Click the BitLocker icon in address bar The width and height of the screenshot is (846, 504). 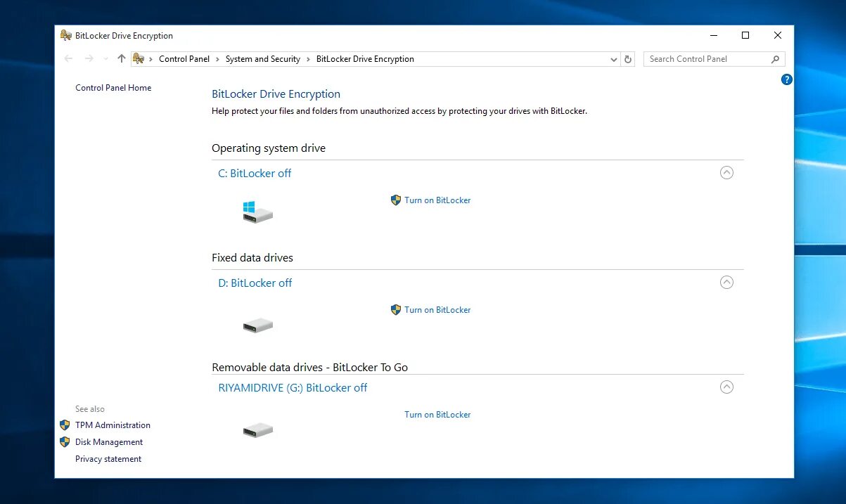(x=139, y=59)
